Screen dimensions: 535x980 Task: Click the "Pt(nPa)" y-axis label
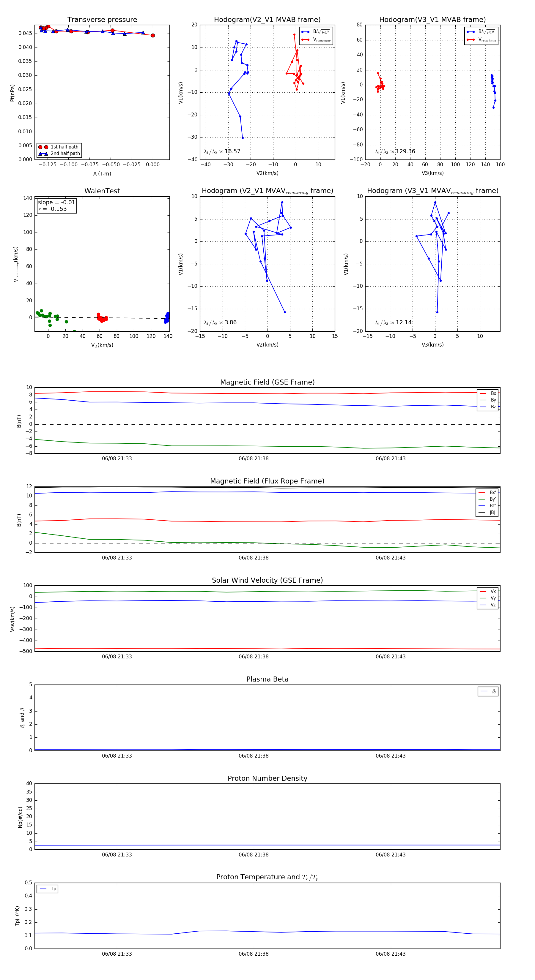click(12, 93)
